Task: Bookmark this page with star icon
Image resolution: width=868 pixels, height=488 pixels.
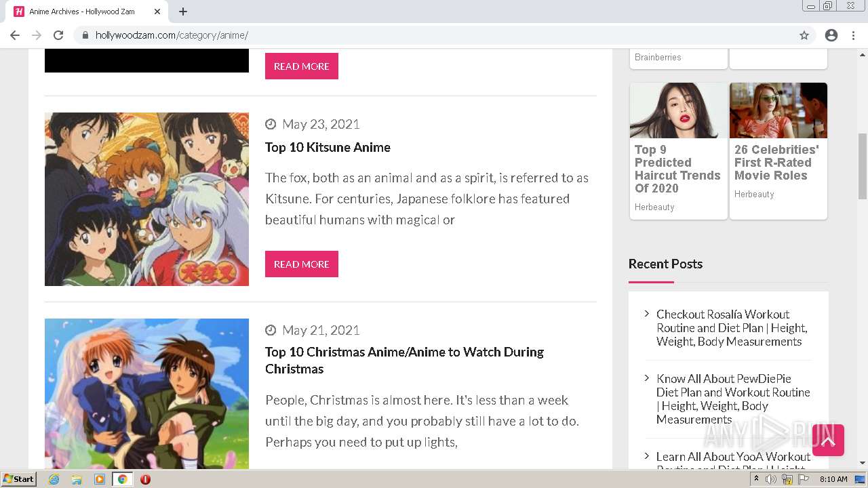Action: point(804,35)
